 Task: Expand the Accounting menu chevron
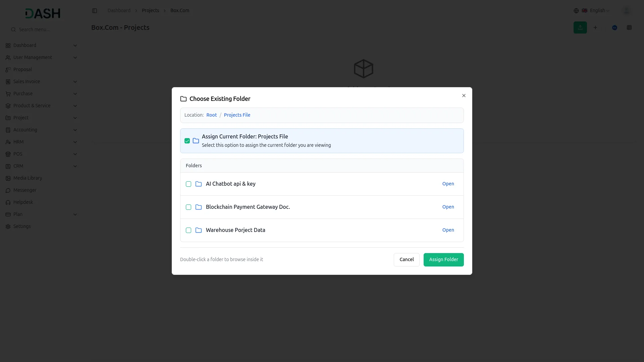click(x=75, y=130)
